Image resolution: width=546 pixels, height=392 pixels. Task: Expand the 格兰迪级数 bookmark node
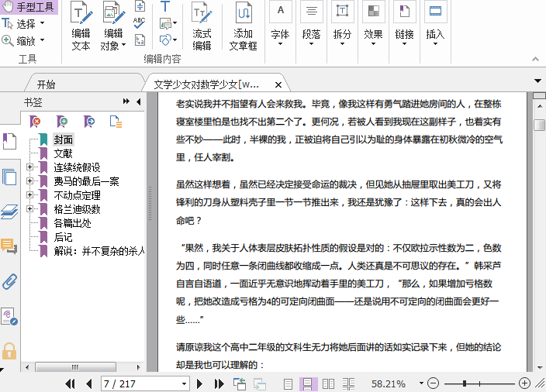29,209
